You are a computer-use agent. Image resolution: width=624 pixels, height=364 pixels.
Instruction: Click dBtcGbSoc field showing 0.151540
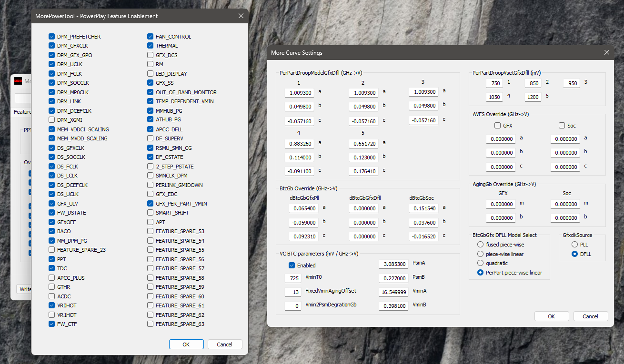[423, 208]
